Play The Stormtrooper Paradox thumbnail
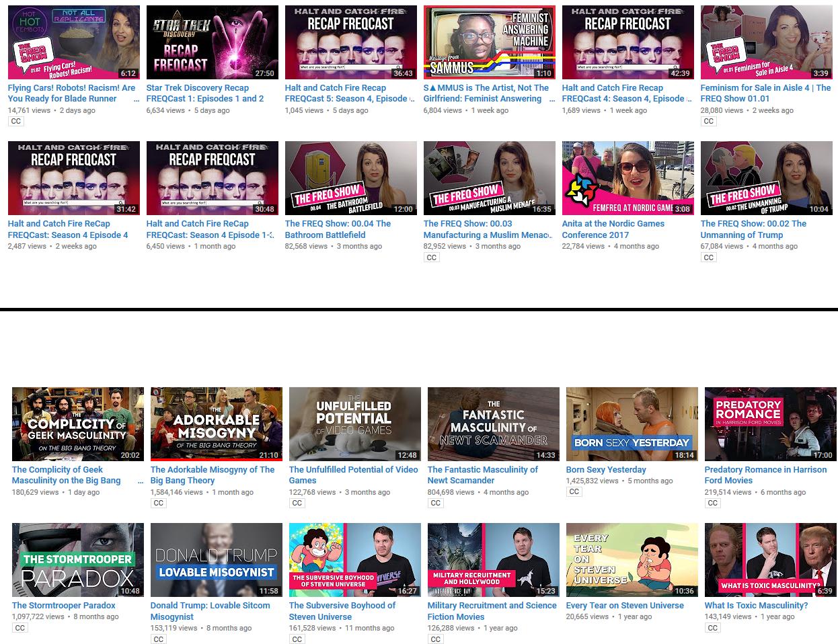838x644 pixels. 78,560
